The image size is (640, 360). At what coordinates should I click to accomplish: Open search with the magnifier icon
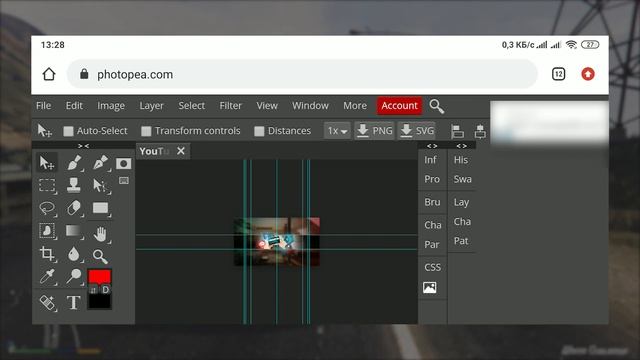pos(437,106)
